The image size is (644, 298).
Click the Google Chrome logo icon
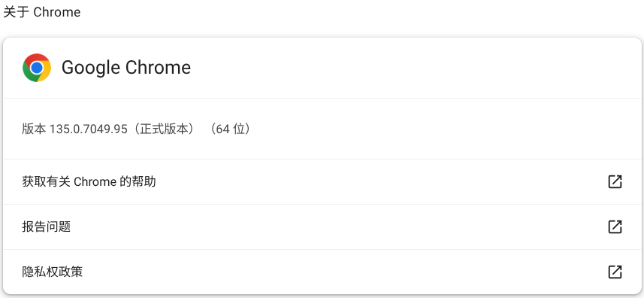37,68
